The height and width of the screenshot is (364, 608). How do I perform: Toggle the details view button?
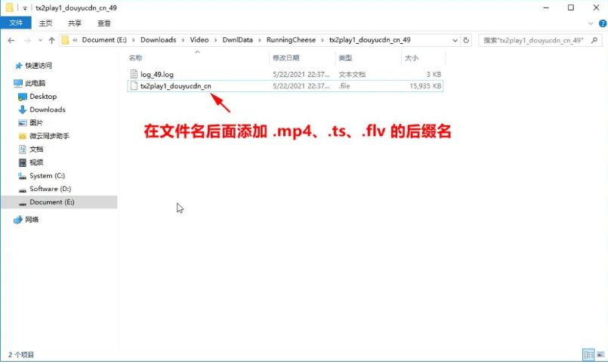pos(588,355)
